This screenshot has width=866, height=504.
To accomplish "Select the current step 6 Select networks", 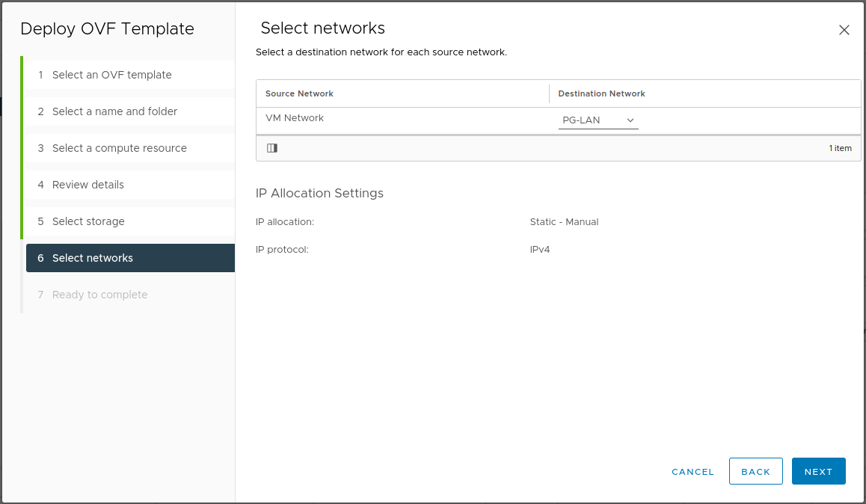I will tap(93, 258).
